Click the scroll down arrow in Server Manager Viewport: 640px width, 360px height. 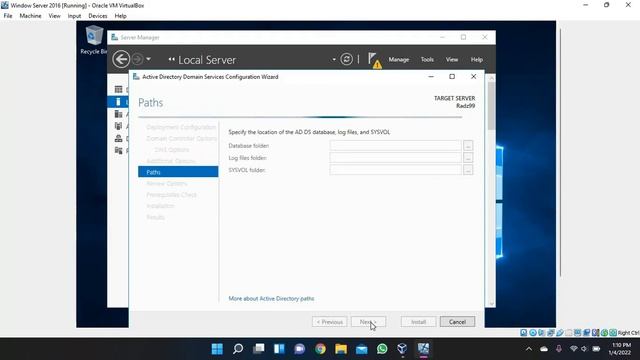[491, 303]
